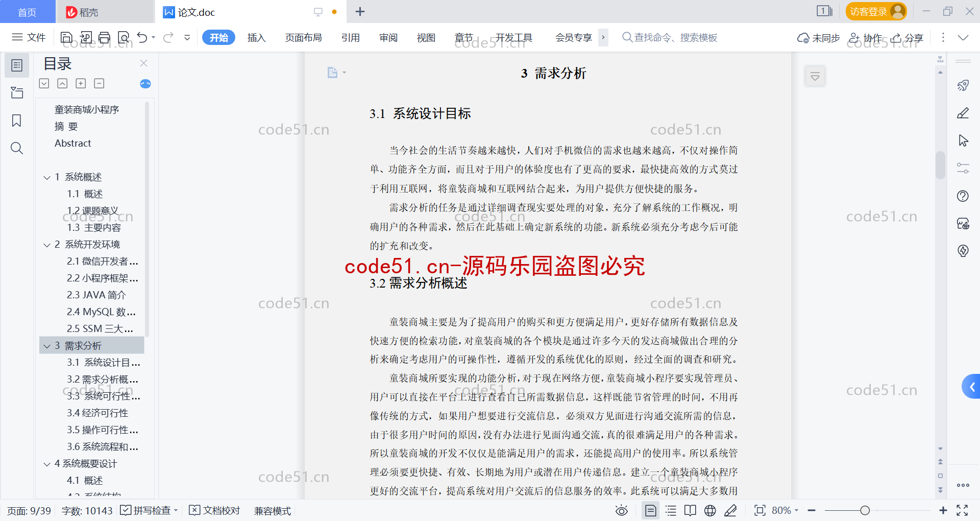980x521 pixels.
Task: Expand more ribbon tabs arrow
Action: pyautogui.click(x=603, y=37)
